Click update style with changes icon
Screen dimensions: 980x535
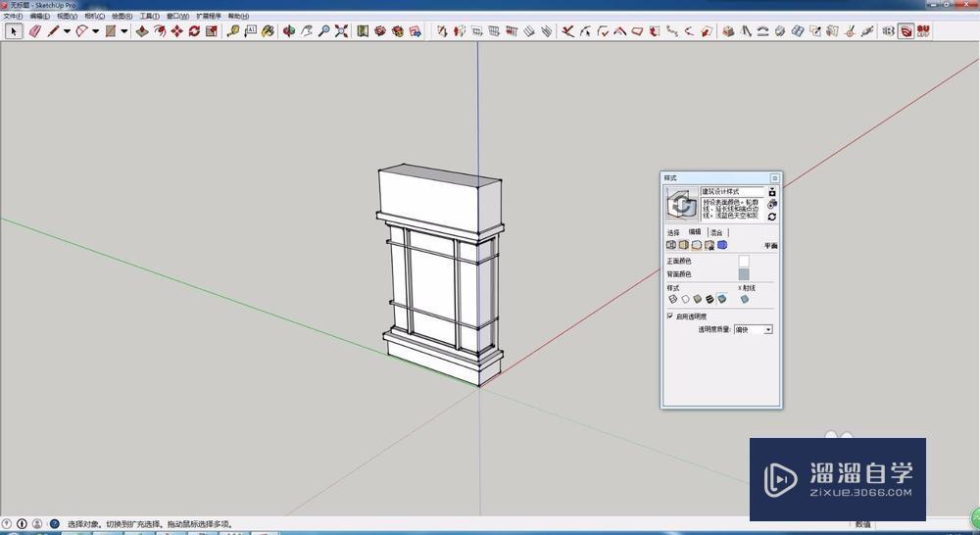(x=772, y=217)
